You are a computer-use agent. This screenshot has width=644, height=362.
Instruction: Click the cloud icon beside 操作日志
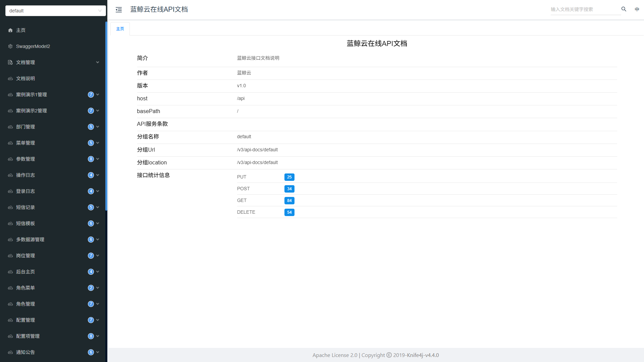(x=10, y=175)
